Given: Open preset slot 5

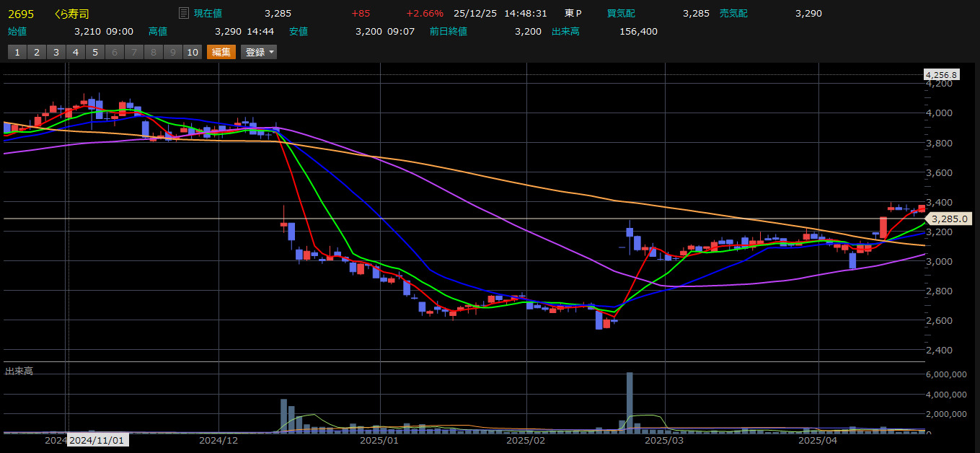Looking at the screenshot, I should click(94, 52).
